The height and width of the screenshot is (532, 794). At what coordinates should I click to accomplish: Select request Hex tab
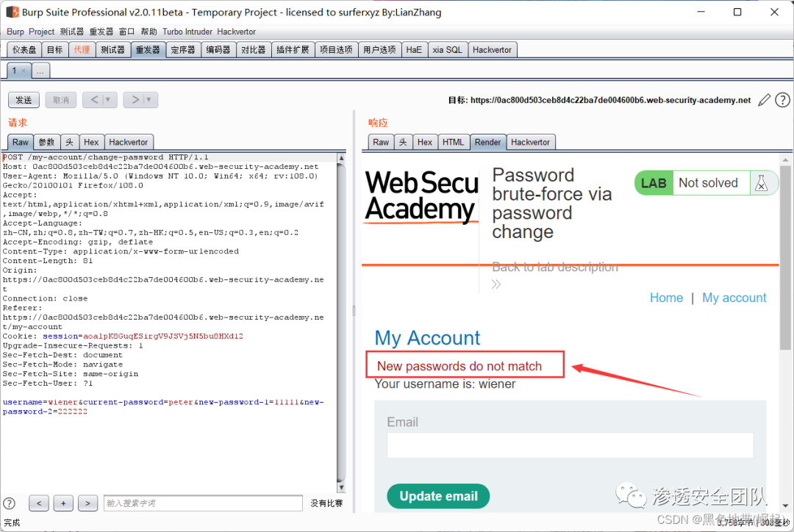91,143
